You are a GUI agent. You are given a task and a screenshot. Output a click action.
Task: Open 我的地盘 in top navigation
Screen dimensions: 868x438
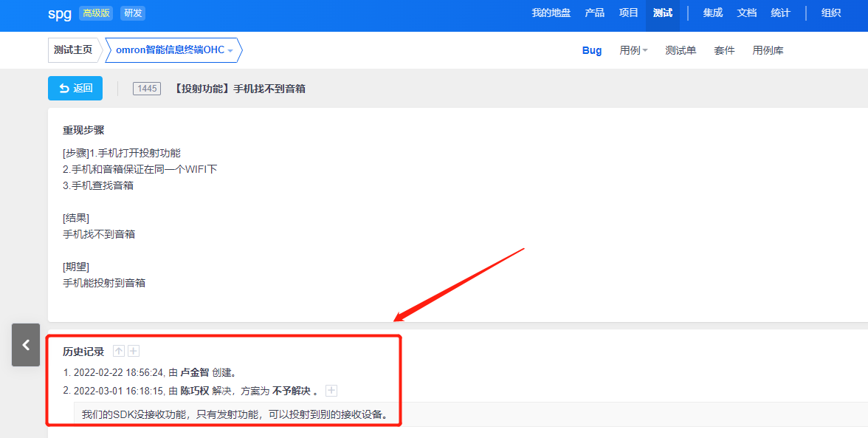point(551,13)
